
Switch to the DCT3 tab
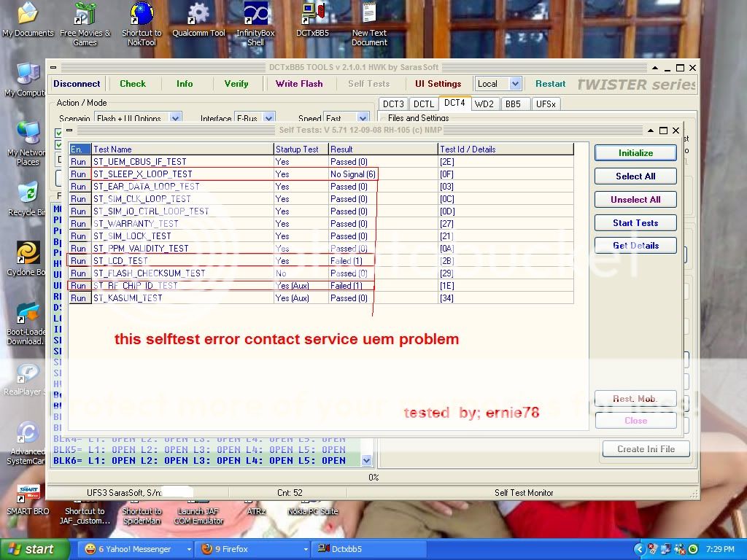pos(393,104)
